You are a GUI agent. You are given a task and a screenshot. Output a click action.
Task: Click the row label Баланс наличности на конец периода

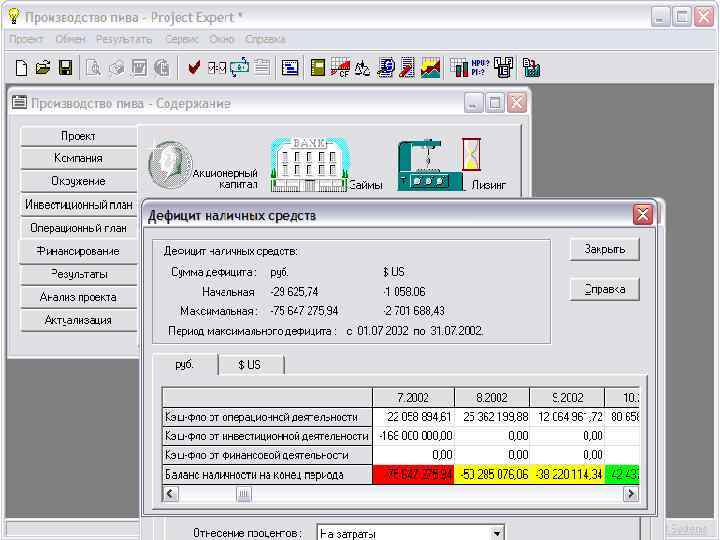click(x=267, y=474)
